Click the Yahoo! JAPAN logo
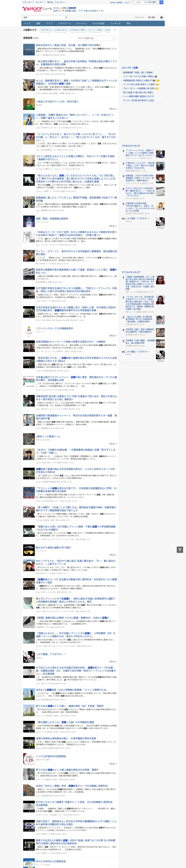The image size is (186, 868). click(x=32, y=9)
